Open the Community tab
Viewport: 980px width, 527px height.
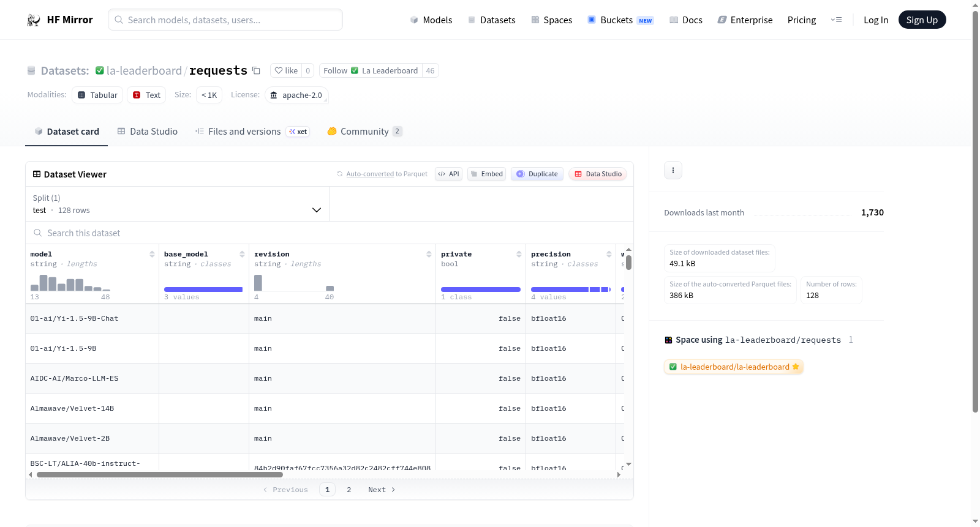[x=365, y=132]
